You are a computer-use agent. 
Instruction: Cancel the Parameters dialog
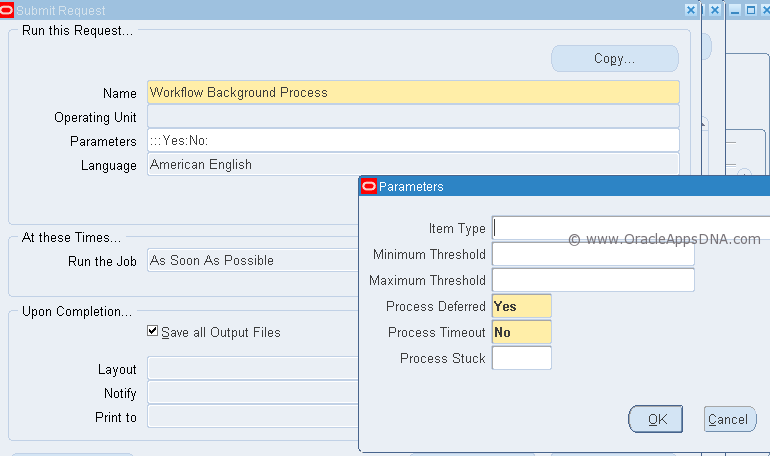pyautogui.click(x=730, y=419)
